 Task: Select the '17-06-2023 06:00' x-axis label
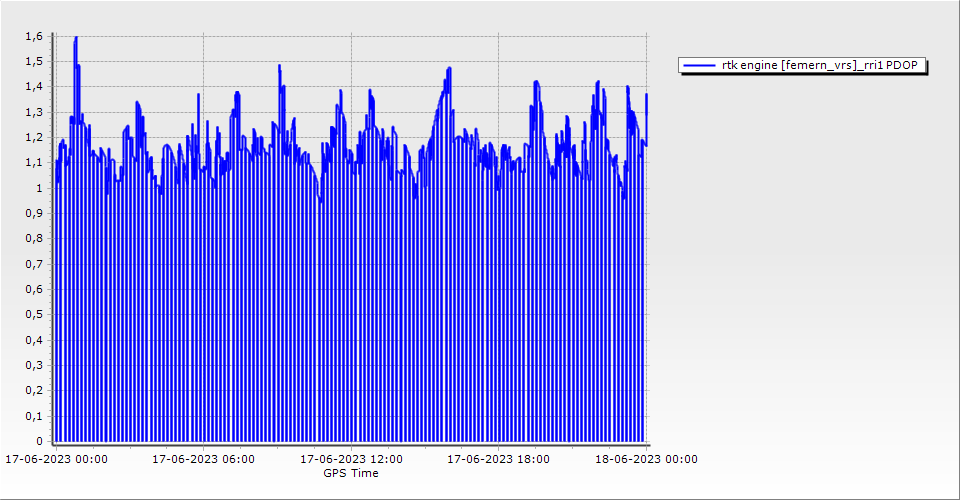(x=203, y=460)
